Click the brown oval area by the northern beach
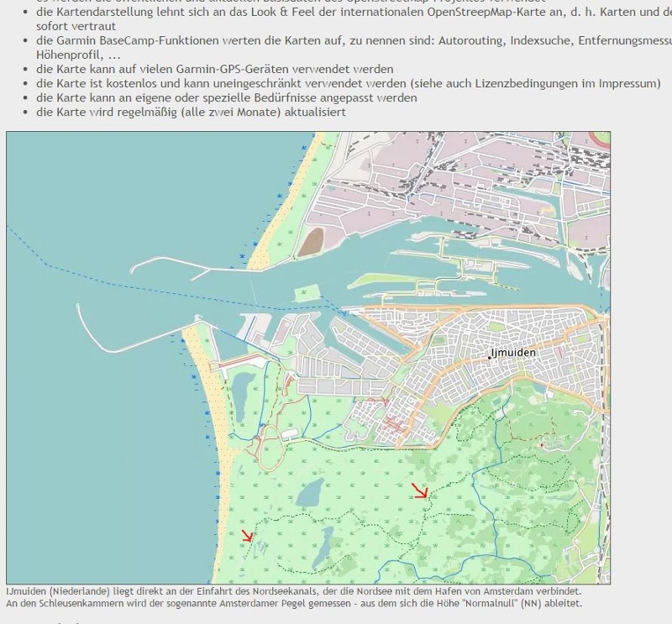 click(312, 243)
